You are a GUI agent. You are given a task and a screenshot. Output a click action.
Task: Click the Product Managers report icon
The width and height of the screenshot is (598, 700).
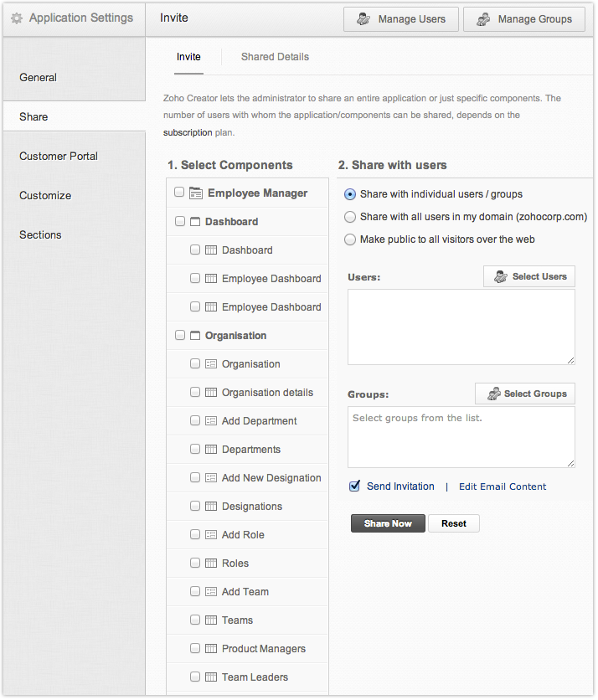tap(211, 649)
